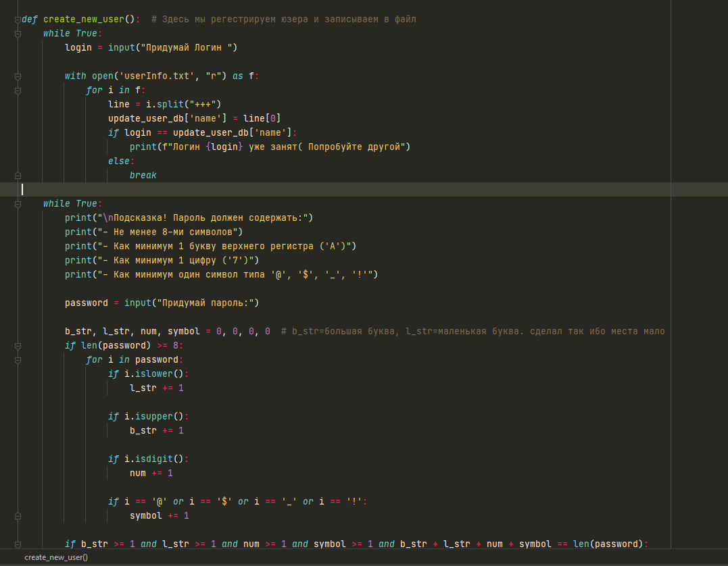Click the break keyword
The image size is (728, 566).
pos(143,176)
